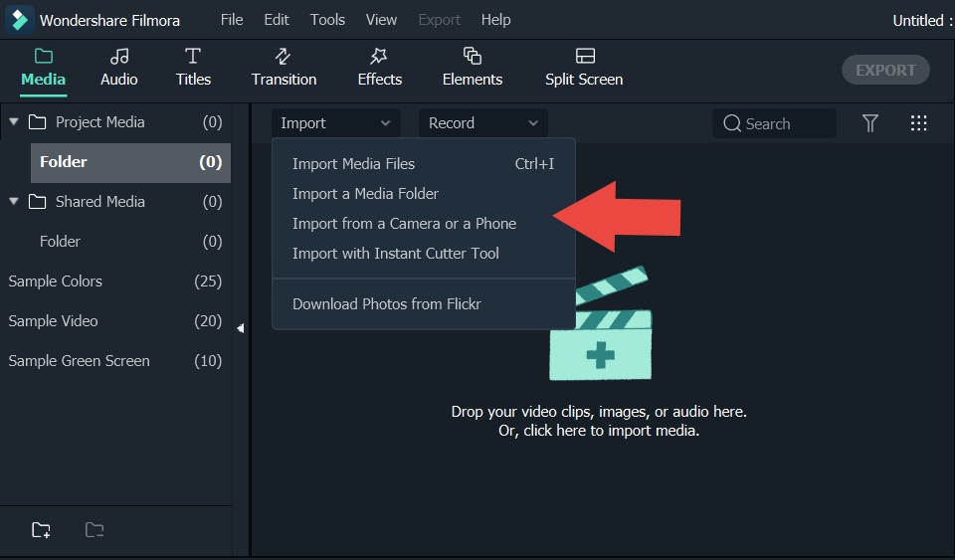Open Sample Video library
This screenshot has height=560, width=955.
click(115, 321)
